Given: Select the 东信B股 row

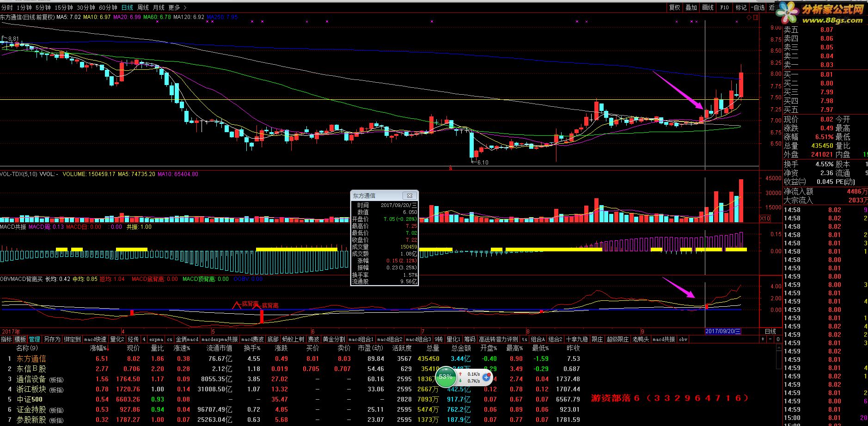Looking at the screenshot, I should 290,369.
